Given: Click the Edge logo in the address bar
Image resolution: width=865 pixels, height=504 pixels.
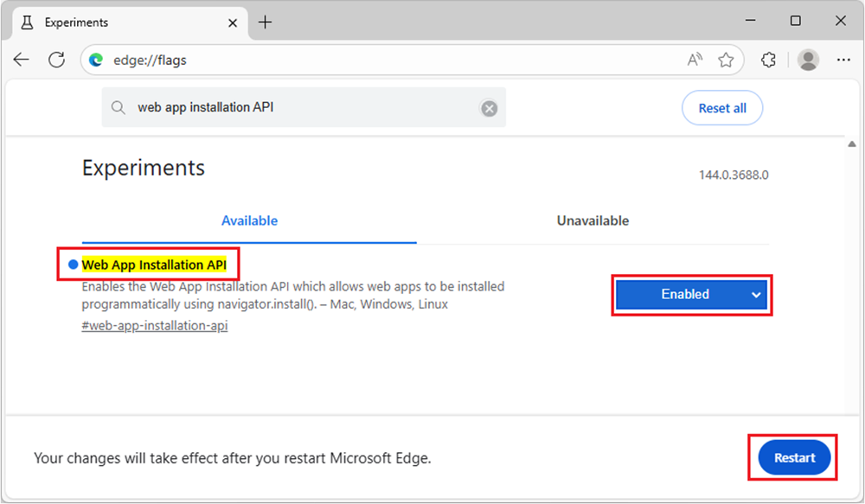Looking at the screenshot, I should [95, 61].
